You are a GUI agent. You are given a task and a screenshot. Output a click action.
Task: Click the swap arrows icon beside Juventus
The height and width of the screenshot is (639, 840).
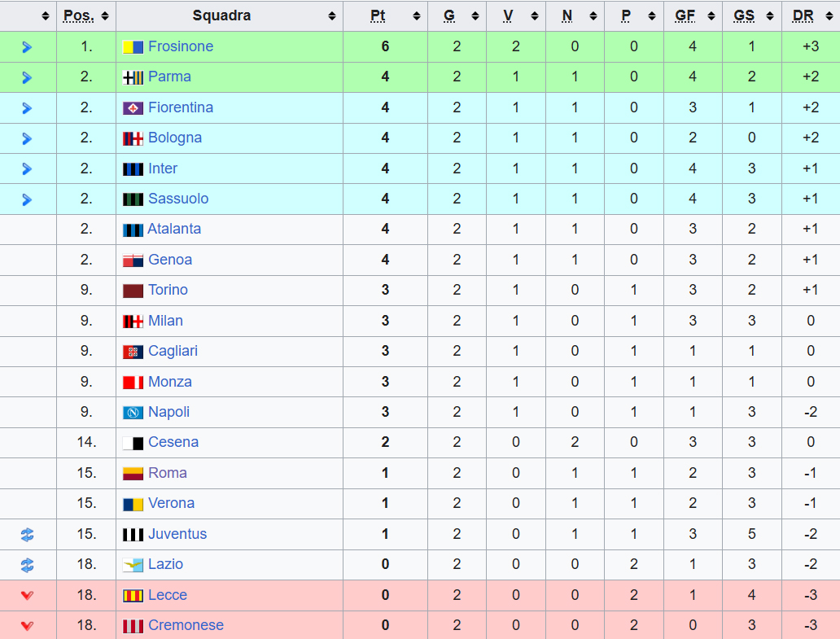point(27,534)
